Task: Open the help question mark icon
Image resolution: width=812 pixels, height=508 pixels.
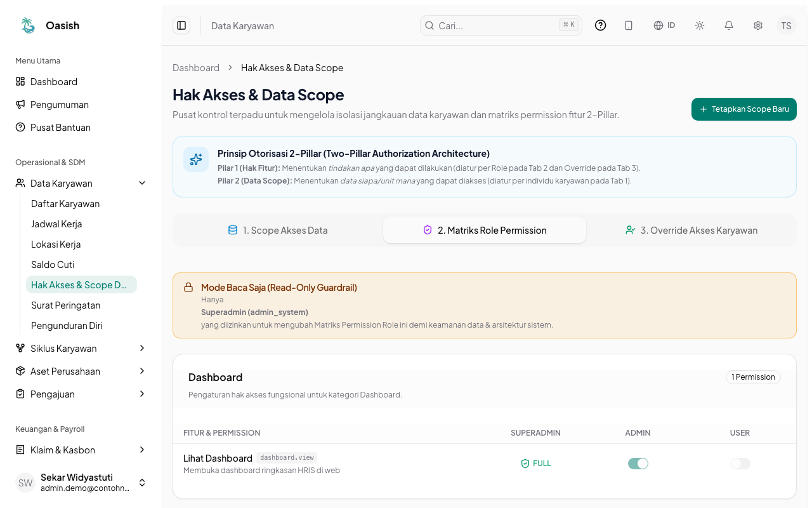Action: 600,25
